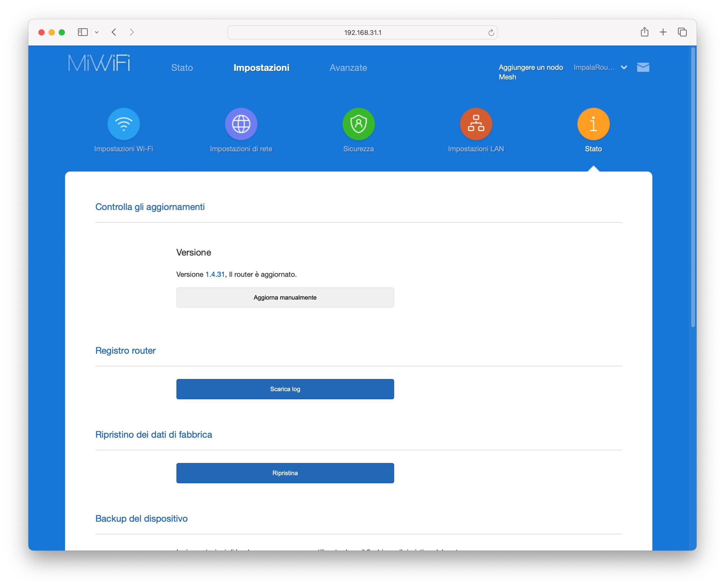The width and height of the screenshot is (725, 588).
Task: Click the 192.168.31.1 address field
Action: pyautogui.click(x=362, y=33)
